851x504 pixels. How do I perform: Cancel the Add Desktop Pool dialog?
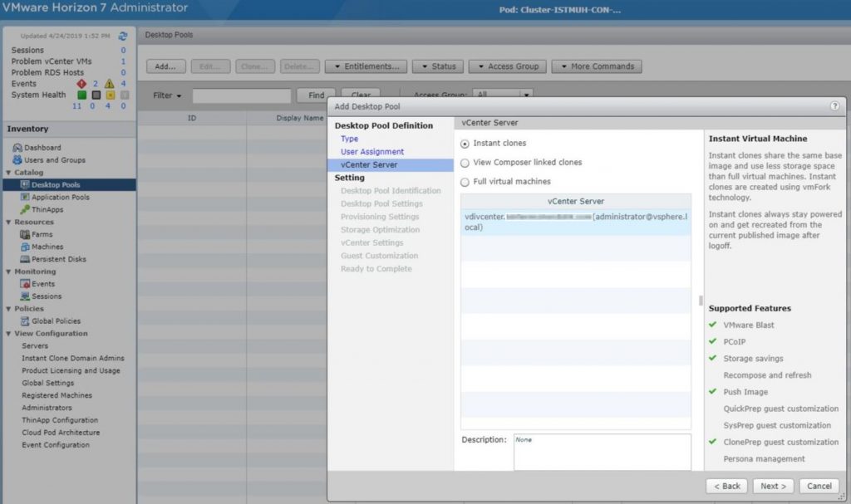[819, 486]
